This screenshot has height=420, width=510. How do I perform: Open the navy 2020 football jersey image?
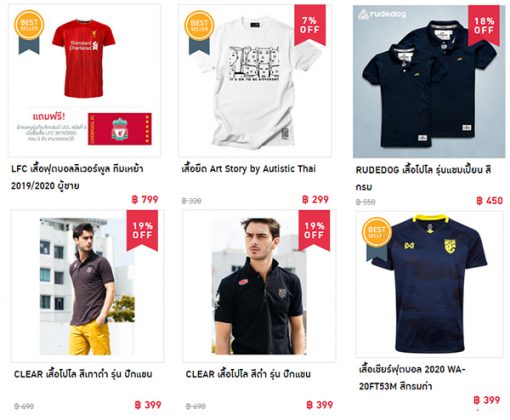429,284
